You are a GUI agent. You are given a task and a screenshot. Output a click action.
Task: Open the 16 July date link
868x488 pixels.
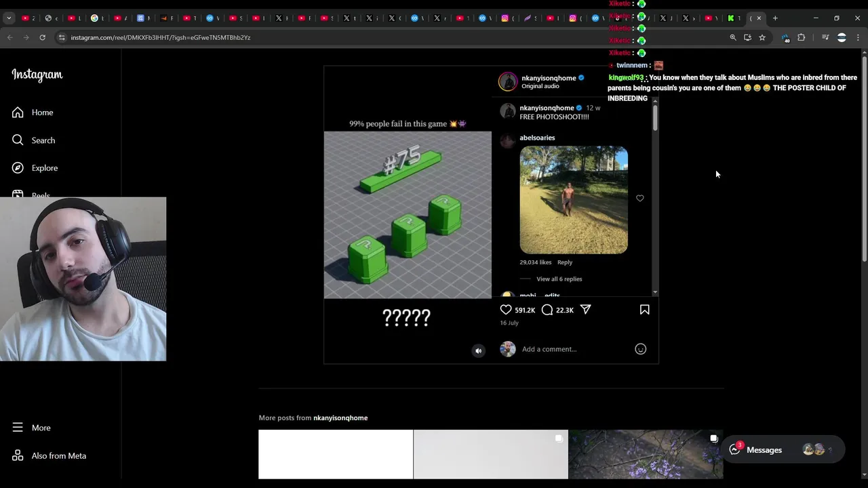click(509, 323)
